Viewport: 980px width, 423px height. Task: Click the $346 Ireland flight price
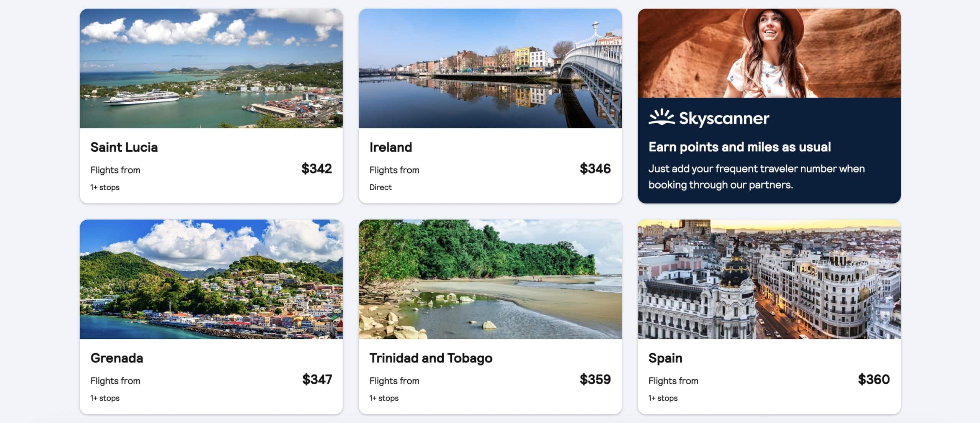click(595, 169)
